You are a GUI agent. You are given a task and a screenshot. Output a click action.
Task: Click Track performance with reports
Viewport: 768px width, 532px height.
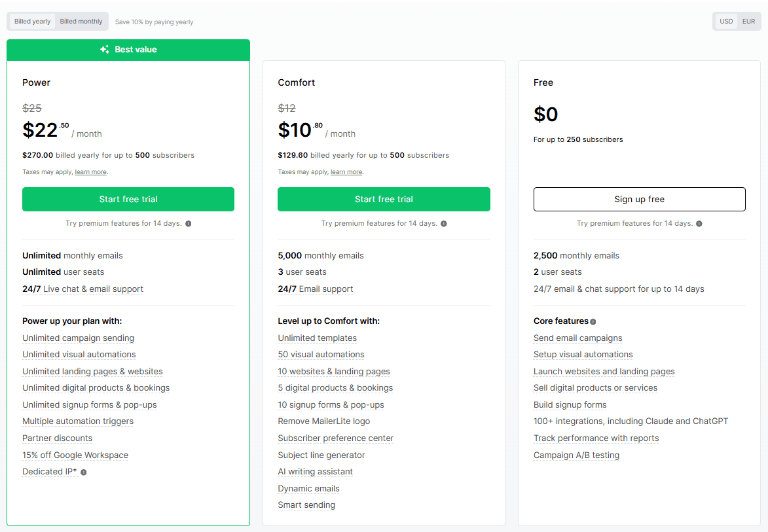596,438
